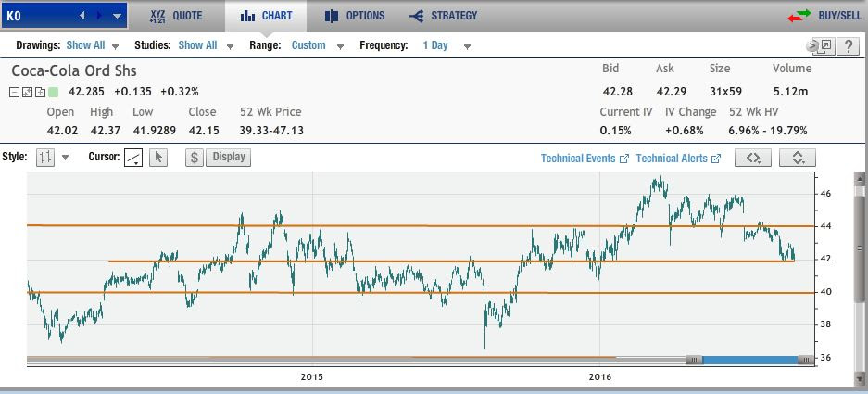
Task: Click the 2015 date axis label
Action: click(x=311, y=376)
